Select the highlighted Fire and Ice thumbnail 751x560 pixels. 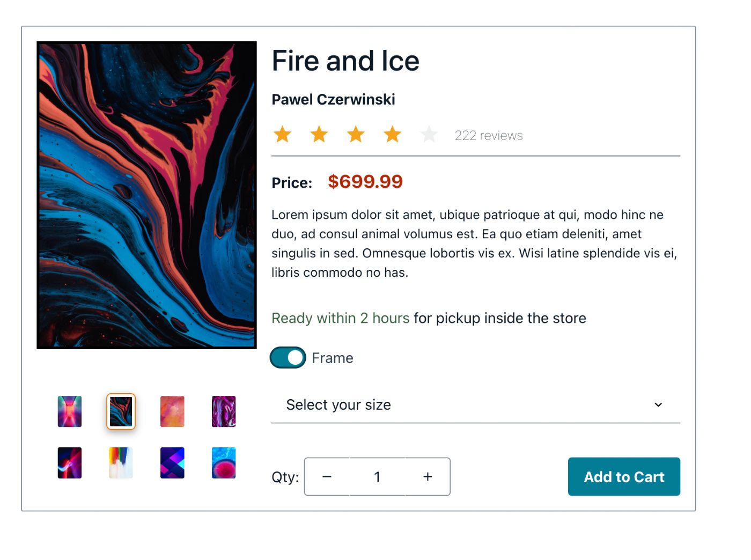(x=121, y=411)
